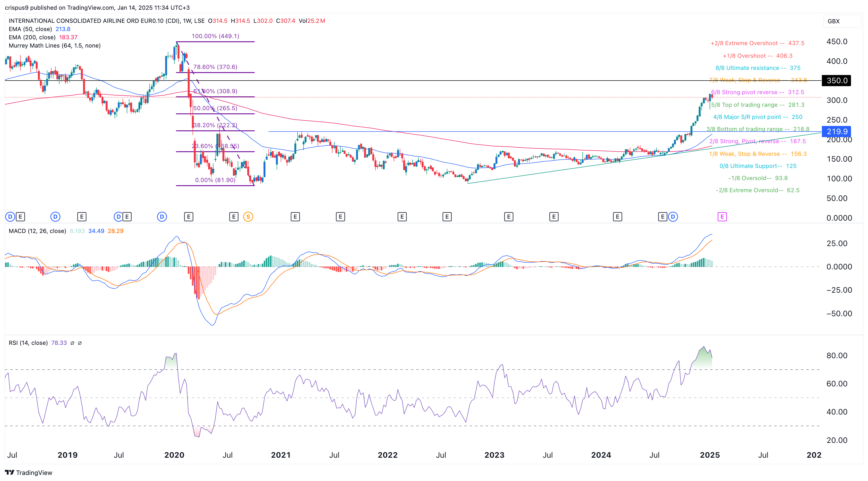The image size is (868, 481).
Task: Click the 4/8 Major S/R pivot point label
Action: coord(758,117)
